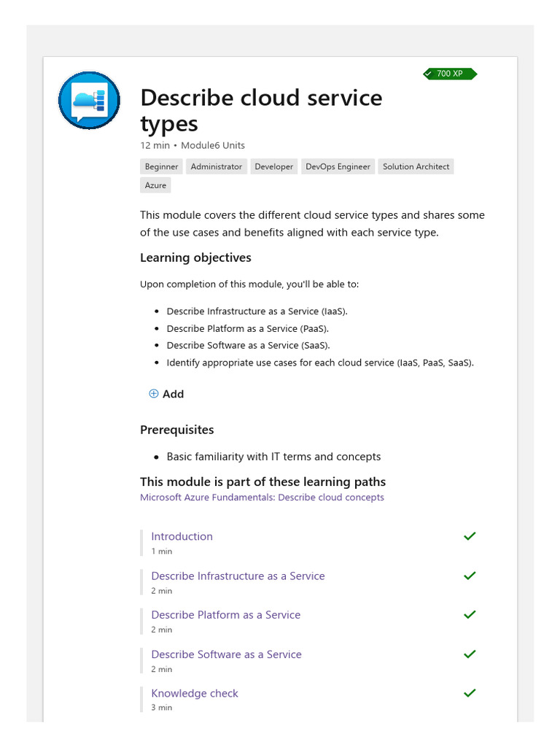
Task: Click the Infrastructure as a Service checkmark
Action: tap(470, 576)
